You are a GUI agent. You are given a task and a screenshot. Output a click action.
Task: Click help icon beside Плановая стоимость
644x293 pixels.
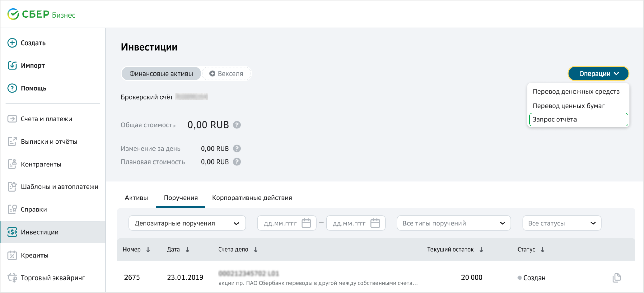tap(237, 162)
